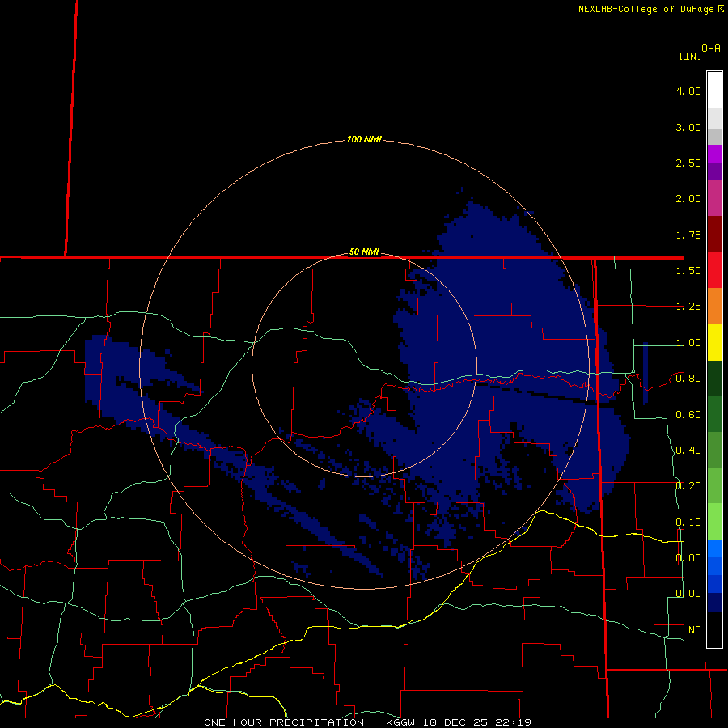This screenshot has height=728, width=728.
Task: Click the [IN] units label
Action: pyautogui.click(x=690, y=56)
